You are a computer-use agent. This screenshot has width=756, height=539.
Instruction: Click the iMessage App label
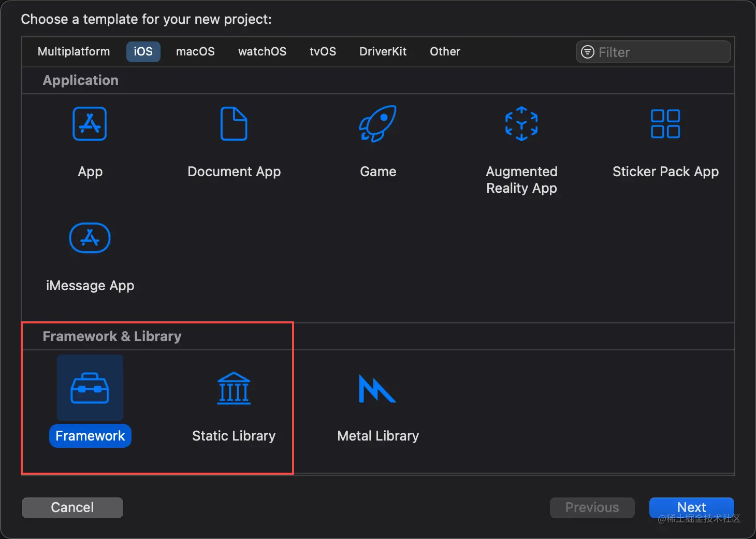pos(90,286)
